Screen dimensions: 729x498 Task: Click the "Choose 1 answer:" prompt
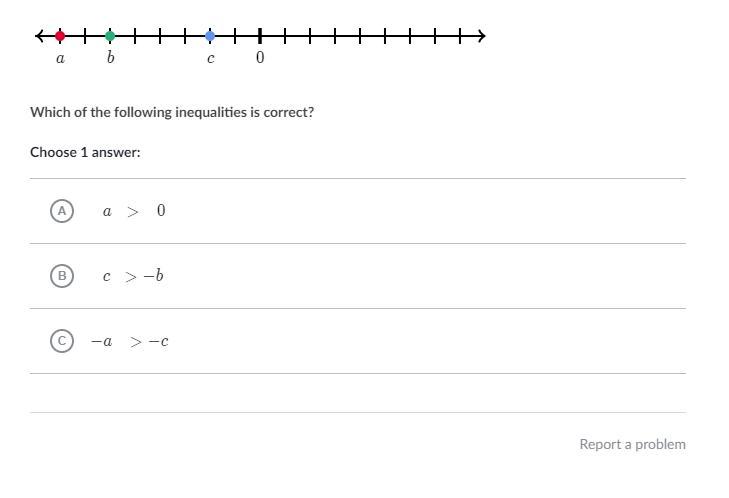click(x=85, y=152)
